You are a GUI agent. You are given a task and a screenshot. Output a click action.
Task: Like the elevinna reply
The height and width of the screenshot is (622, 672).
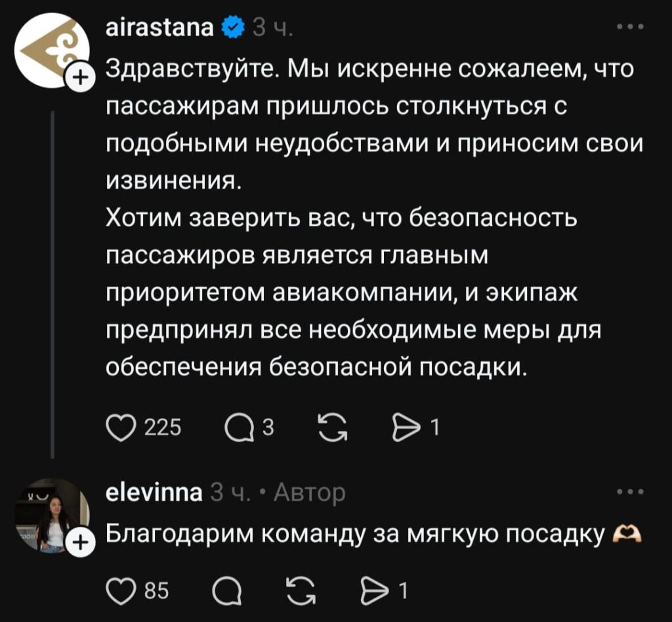[119, 591]
